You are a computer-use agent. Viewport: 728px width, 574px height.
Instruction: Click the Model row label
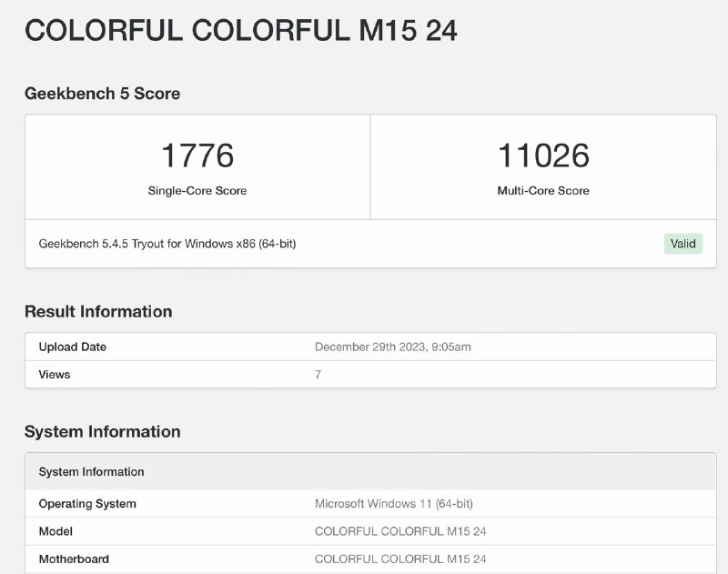pyautogui.click(x=56, y=531)
